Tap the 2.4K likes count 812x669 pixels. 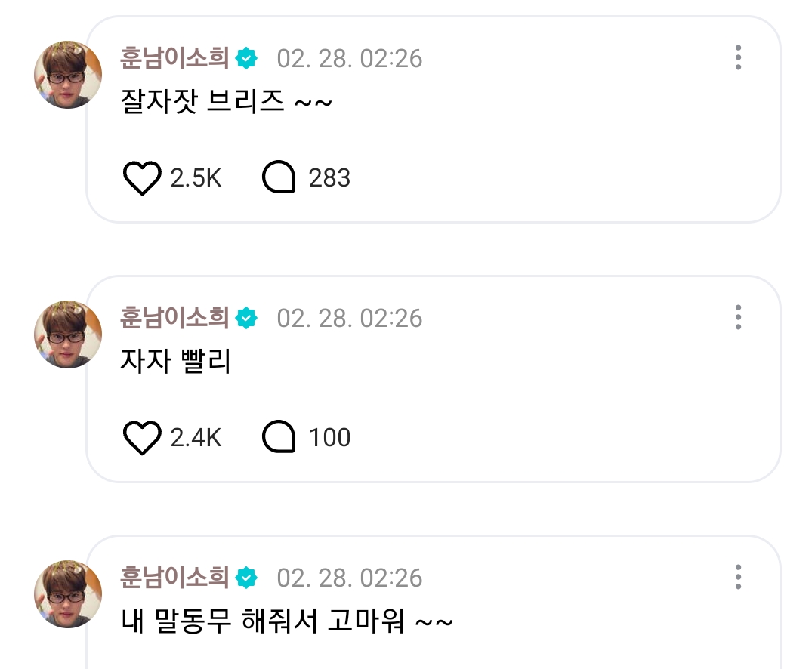click(x=196, y=439)
